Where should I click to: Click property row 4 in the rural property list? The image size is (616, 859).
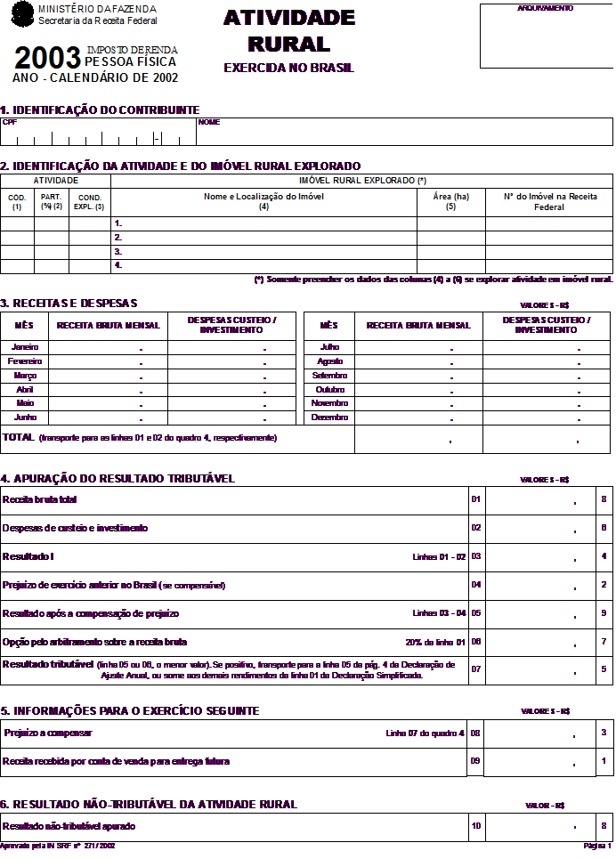pyautogui.click(x=267, y=264)
